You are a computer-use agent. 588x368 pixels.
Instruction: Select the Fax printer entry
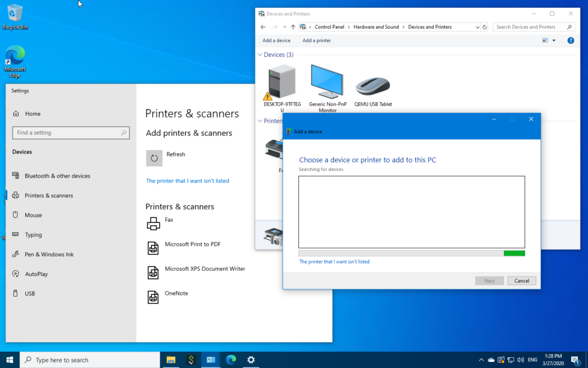[168, 221]
